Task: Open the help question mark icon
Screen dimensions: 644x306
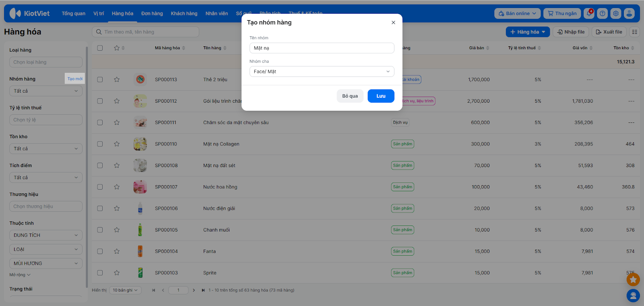Action: (x=602, y=13)
